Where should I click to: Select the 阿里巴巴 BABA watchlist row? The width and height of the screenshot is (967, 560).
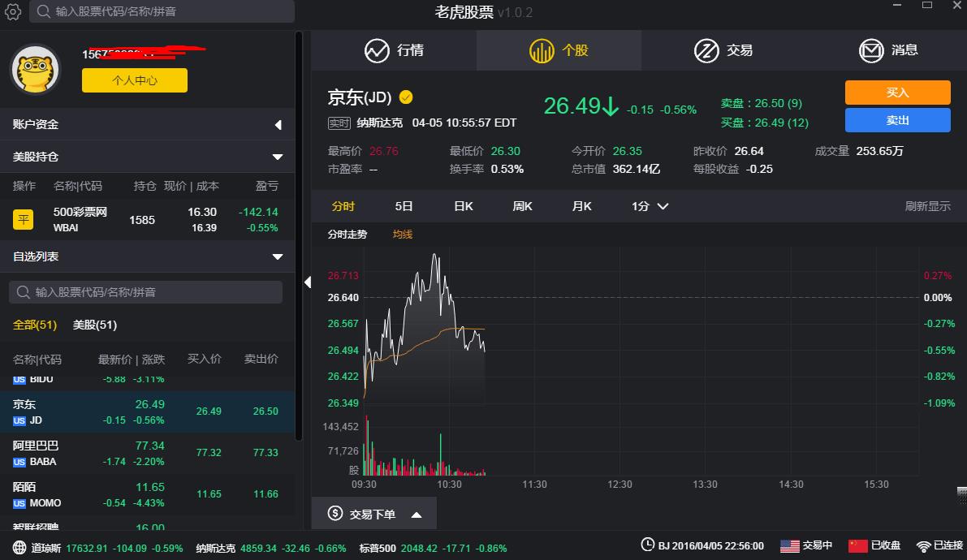(148, 453)
